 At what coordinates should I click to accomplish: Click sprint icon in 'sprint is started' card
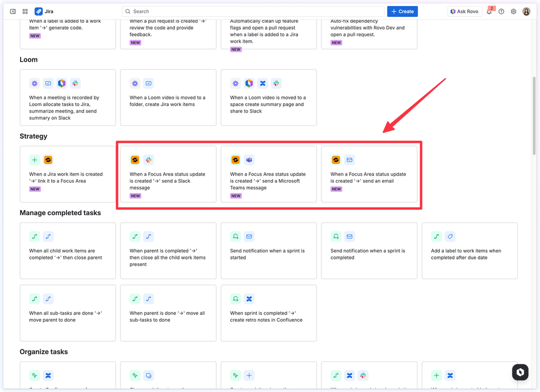click(235, 236)
